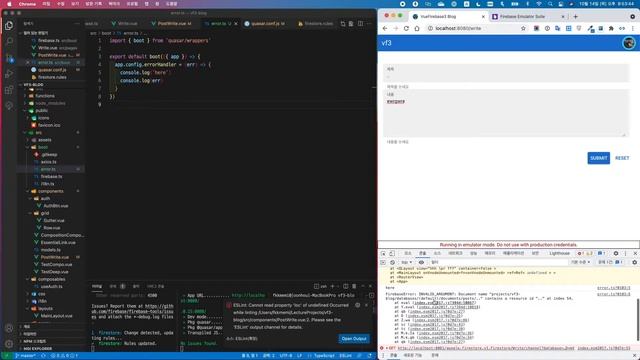The height and width of the screenshot is (360, 640).
Task: Expand the layouts folder
Action: [x=41, y=309]
